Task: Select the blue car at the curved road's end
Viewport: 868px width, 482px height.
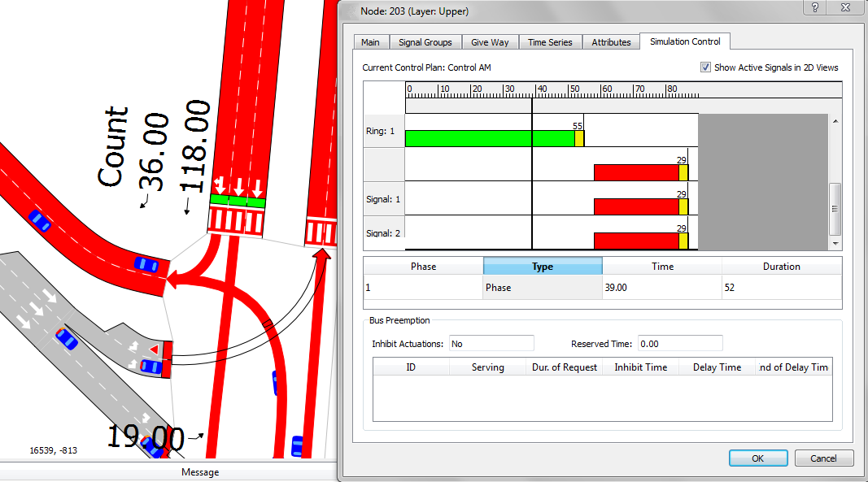Action: 146,264
